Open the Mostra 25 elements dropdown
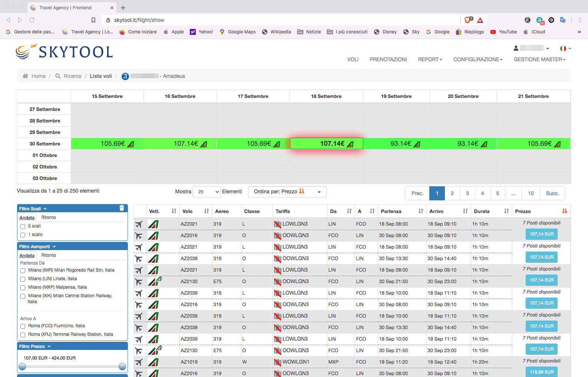Image resolution: width=588 pixels, height=377 pixels. pos(207,192)
